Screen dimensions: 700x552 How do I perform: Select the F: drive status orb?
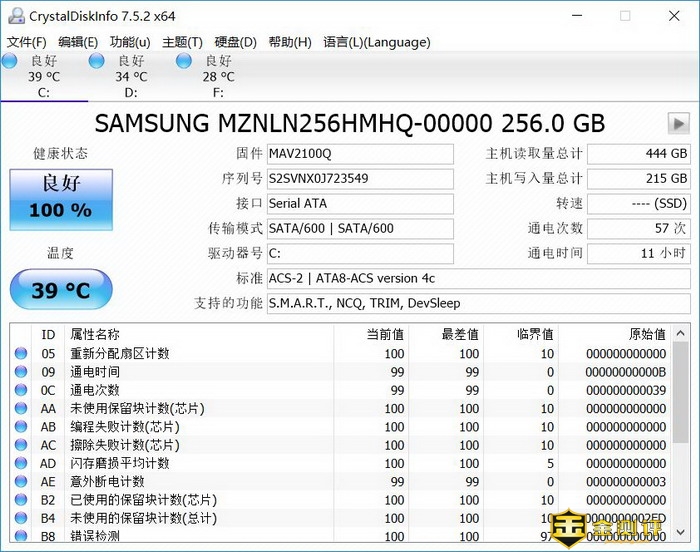coord(183,62)
